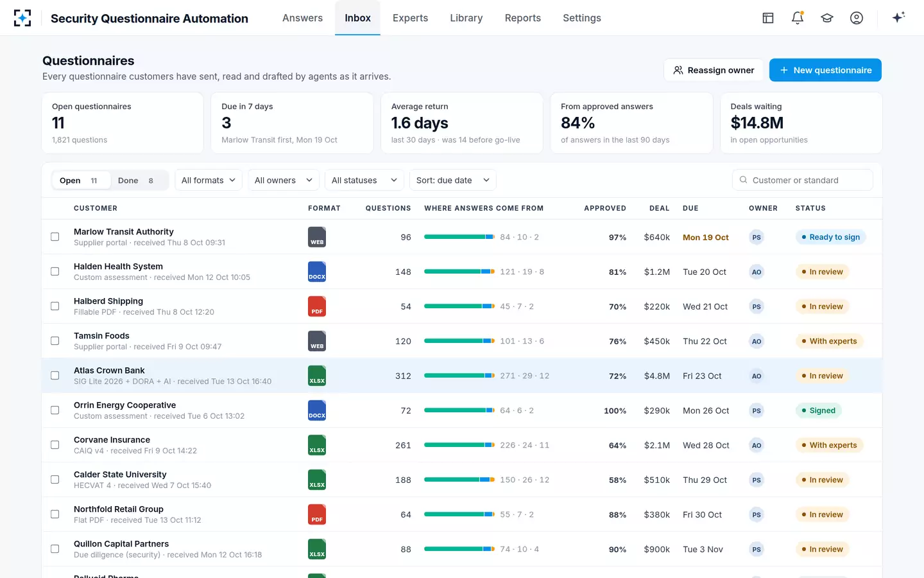The image size is (924, 578).
Task: Select the Halden Health System row checkbox
Action: click(x=55, y=272)
